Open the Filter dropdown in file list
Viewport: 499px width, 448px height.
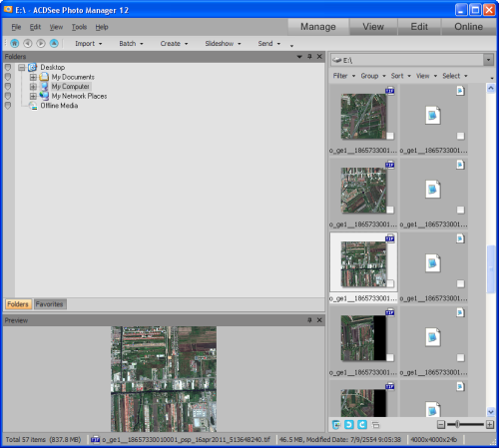point(344,76)
